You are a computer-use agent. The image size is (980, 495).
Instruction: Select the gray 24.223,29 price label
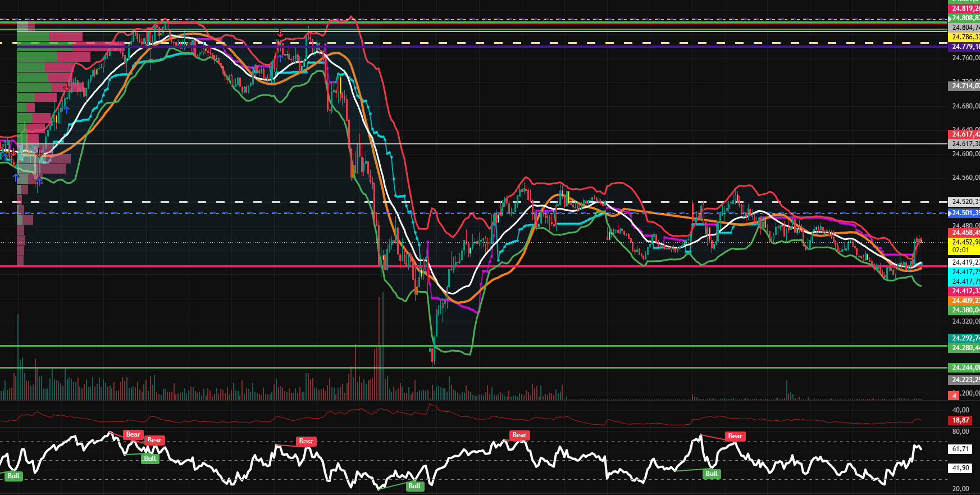click(964, 380)
